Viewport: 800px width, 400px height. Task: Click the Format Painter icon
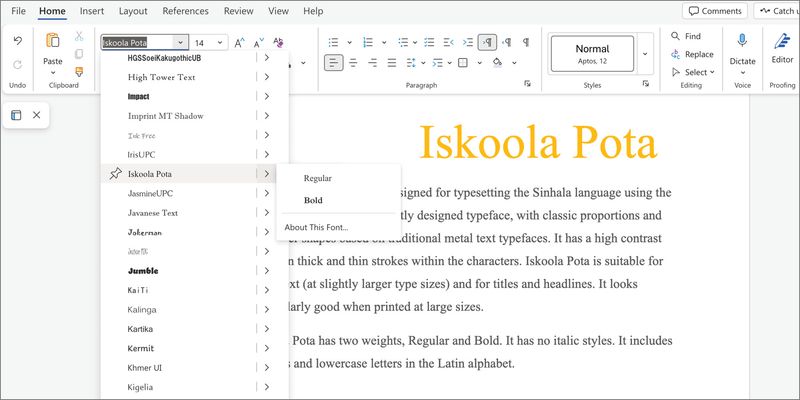tap(79, 71)
